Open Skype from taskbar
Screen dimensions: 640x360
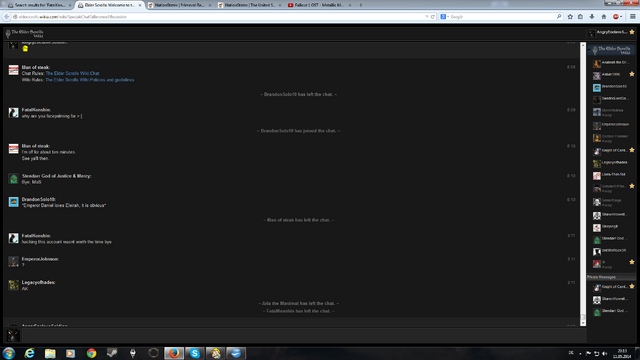(x=195, y=353)
